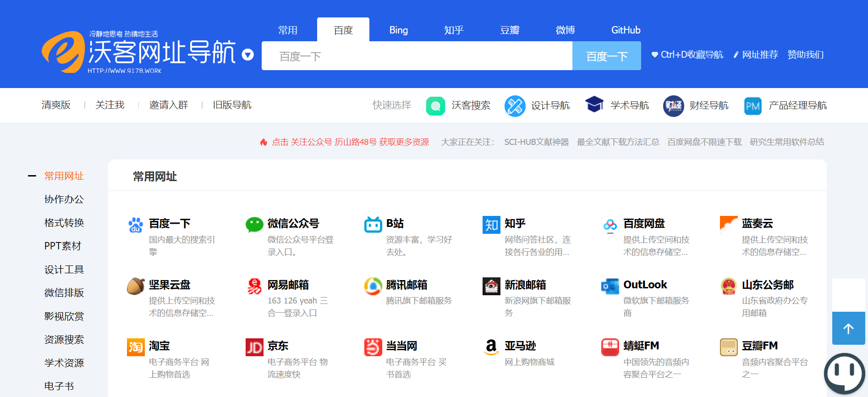The height and width of the screenshot is (397, 868).
Task: Collapse the sidebar with the minus icon
Action: click(x=32, y=176)
